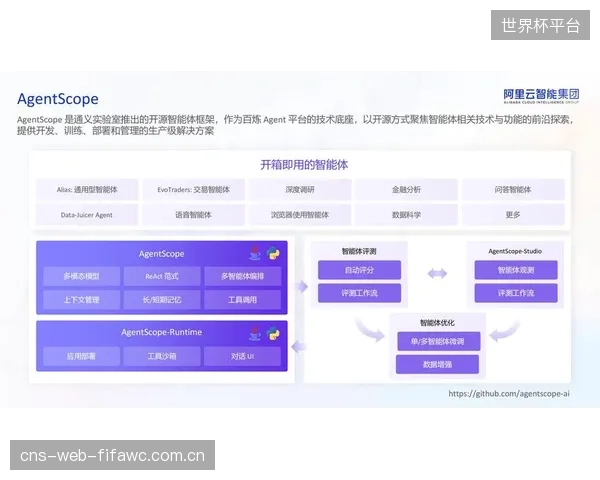Click the Java icon in the AgentScope panel
This screenshot has width=600, height=480.
pyautogui.click(x=255, y=253)
